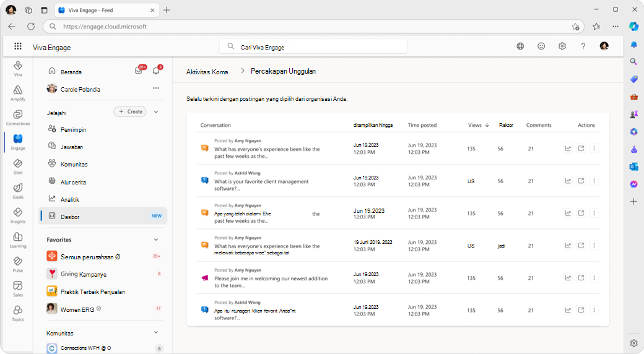Image resolution: width=644 pixels, height=354 pixels.
Task: Open the profile avatar in Viva header
Action: pyautogui.click(x=604, y=46)
